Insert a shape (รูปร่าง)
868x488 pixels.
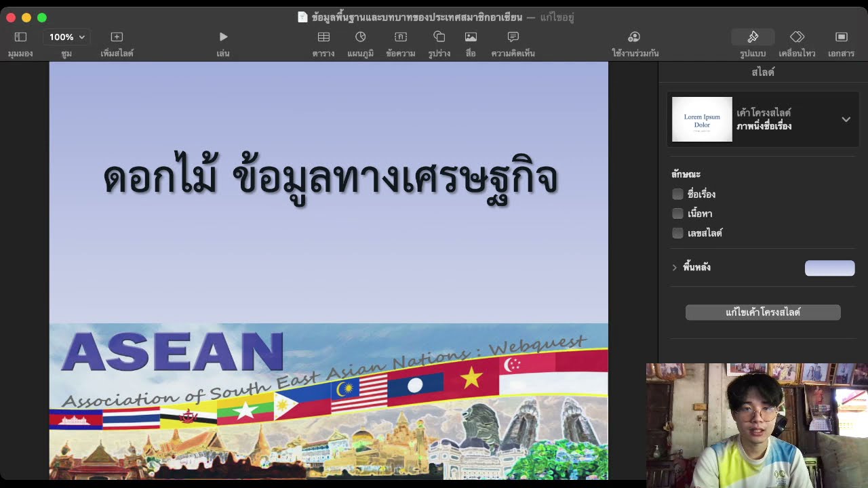tap(439, 37)
